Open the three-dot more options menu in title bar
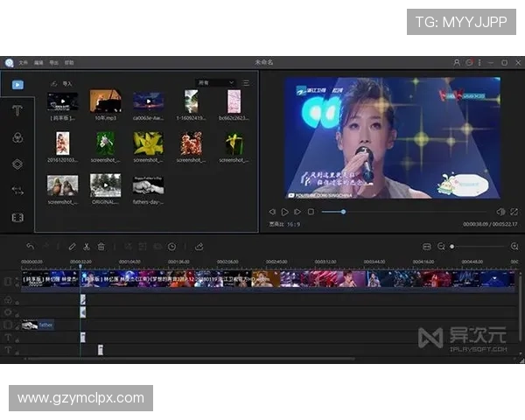The height and width of the screenshot is (420, 525). 479,63
